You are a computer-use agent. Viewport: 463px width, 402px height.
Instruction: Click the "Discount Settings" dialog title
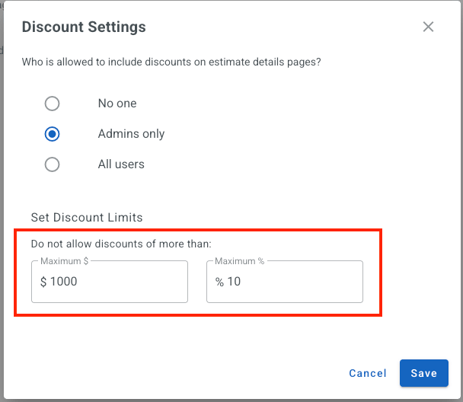(84, 27)
